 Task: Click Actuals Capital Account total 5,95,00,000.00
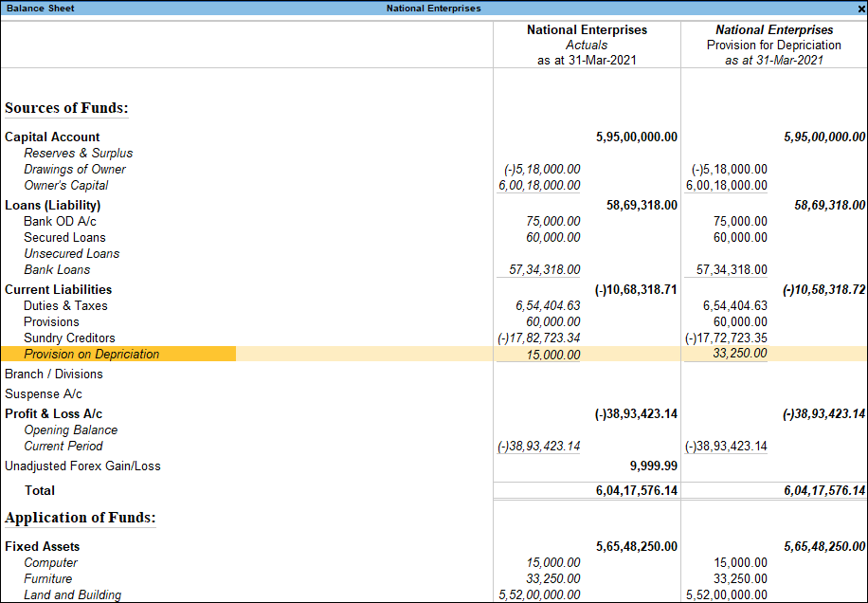[637, 137]
